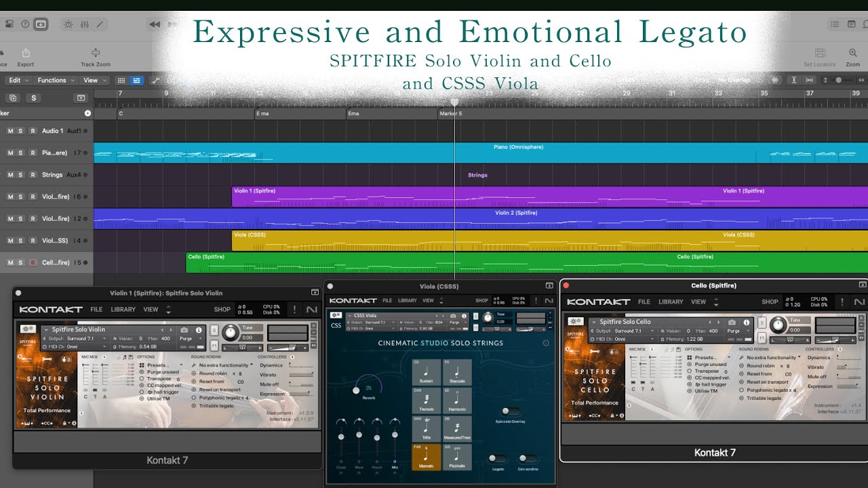Screen dimensions: 868x488
Task: Open the View dropdown in Logic tracks area
Action: [94, 80]
